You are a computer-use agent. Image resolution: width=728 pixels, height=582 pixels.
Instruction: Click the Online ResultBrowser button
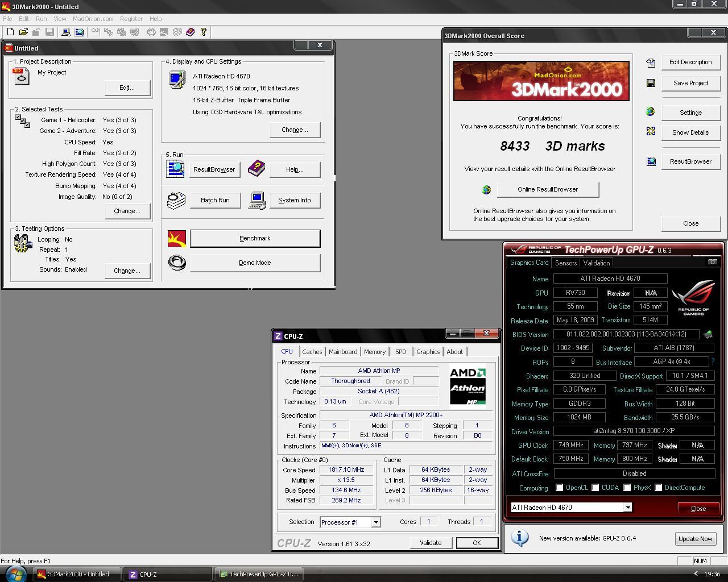click(x=548, y=189)
